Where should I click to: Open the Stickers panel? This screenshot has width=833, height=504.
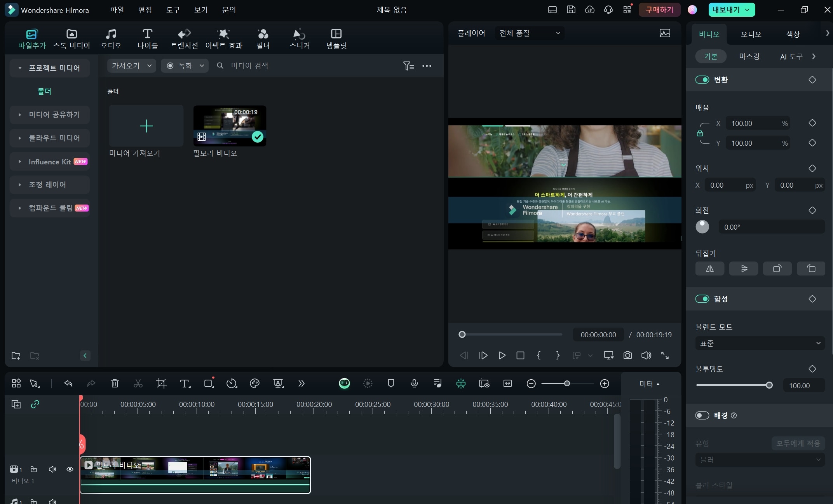pyautogui.click(x=300, y=39)
